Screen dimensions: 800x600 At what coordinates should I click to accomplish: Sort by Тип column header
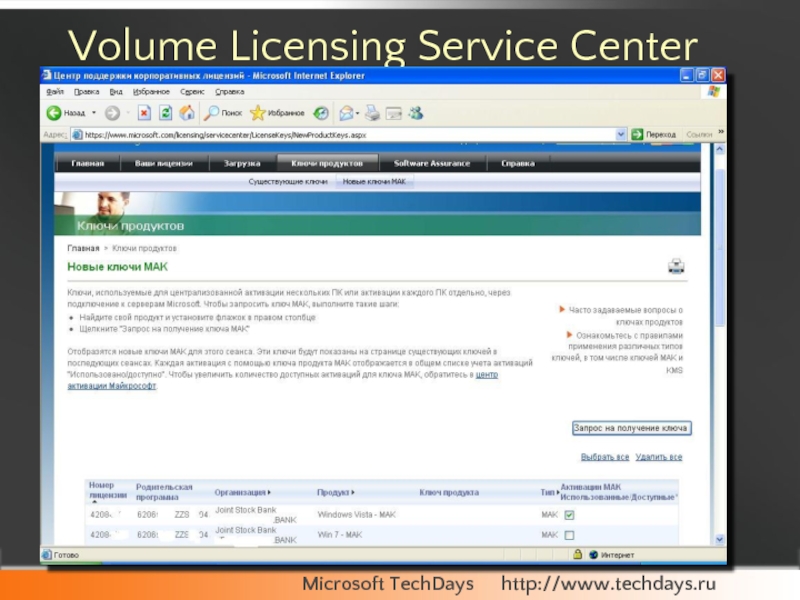tap(549, 492)
